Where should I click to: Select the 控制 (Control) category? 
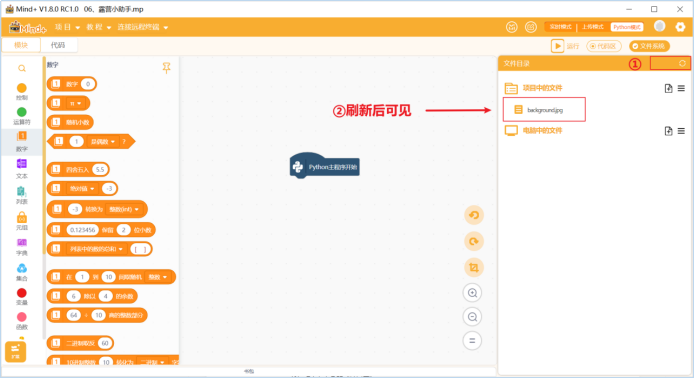tap(22, 92)
